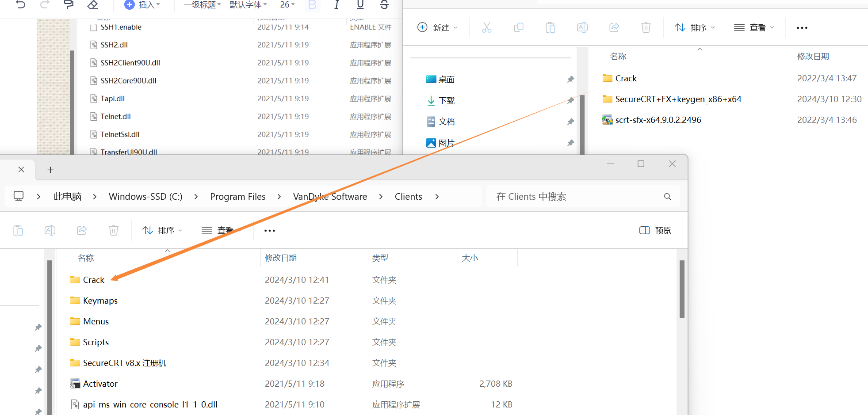Click Clients in the breadcrumb

click(x=409, y=197)
